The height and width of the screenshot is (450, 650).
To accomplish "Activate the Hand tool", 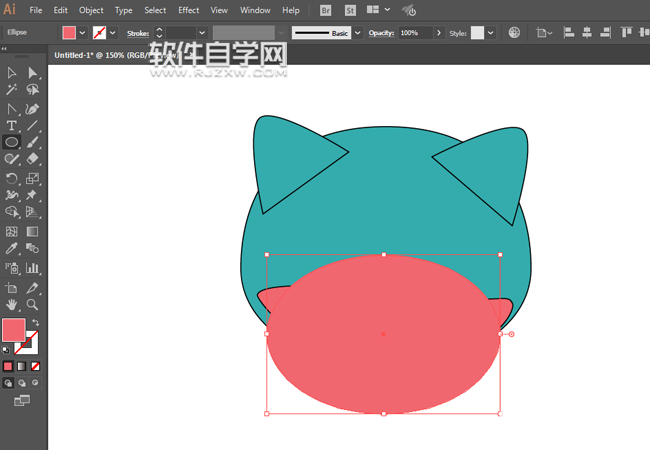I will tap(12, 304).
